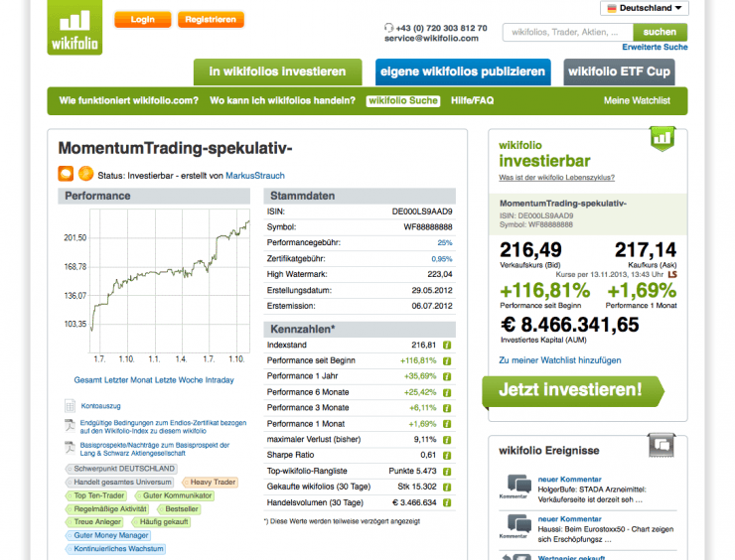Click the Login button
Screen dimensions: 735x560
(x=142, y=20)
